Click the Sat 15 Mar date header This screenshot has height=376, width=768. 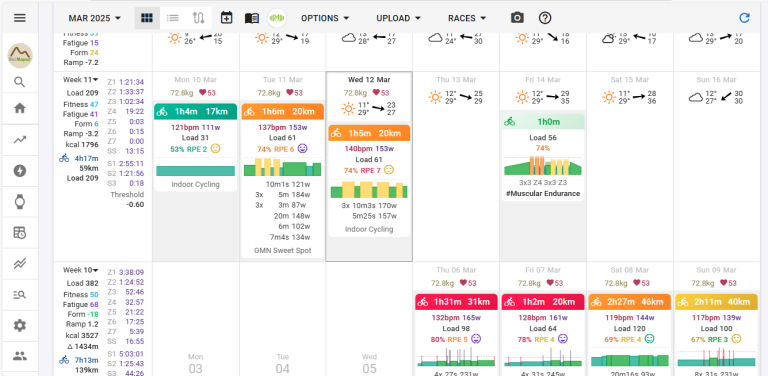coord(629,79)
